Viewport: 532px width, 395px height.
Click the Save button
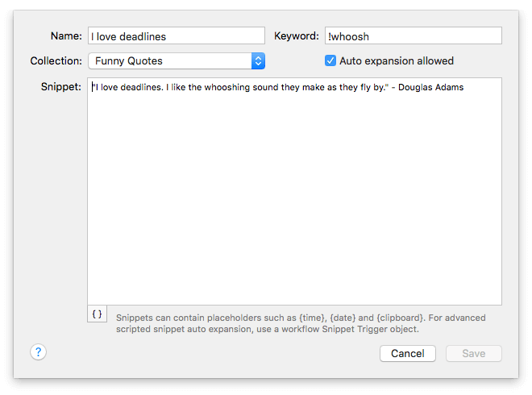[473, 353]
